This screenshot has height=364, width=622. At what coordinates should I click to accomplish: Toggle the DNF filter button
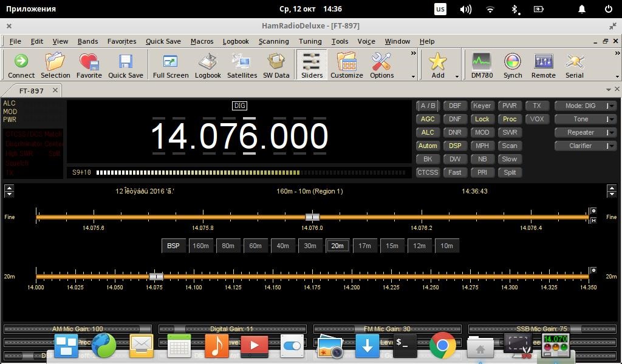[x=454, y=119]
